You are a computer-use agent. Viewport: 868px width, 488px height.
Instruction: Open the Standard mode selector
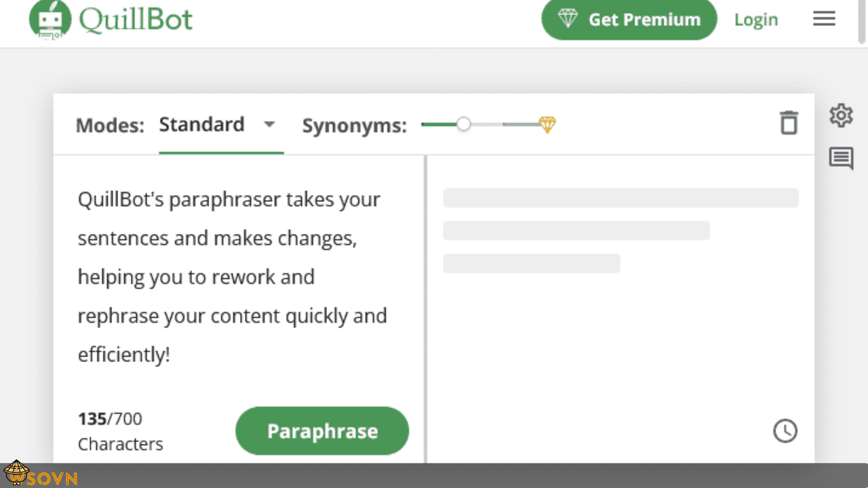pos(201,125)
